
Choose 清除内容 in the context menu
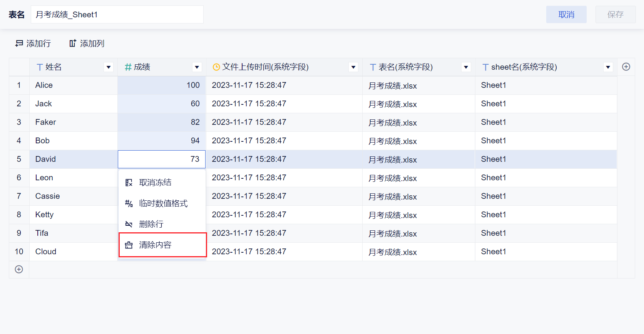click(x=162, y=245)
